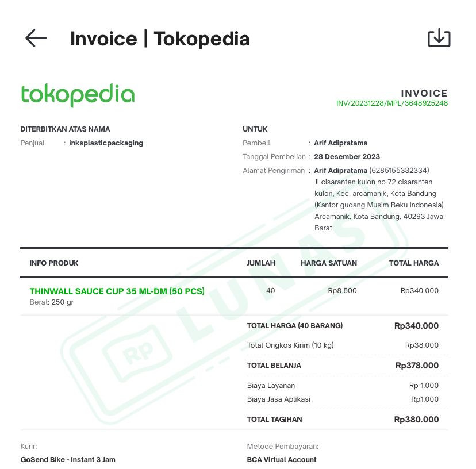Click the Biaya Jasa Aplikasi fee row
The height and width of the screenshot is (469, 476).
pos(343,399)
